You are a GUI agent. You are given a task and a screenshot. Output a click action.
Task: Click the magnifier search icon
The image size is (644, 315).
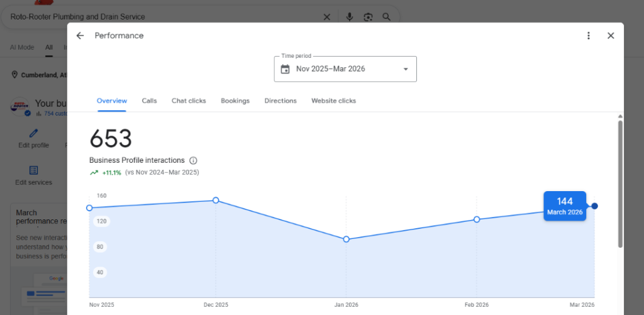387,17
